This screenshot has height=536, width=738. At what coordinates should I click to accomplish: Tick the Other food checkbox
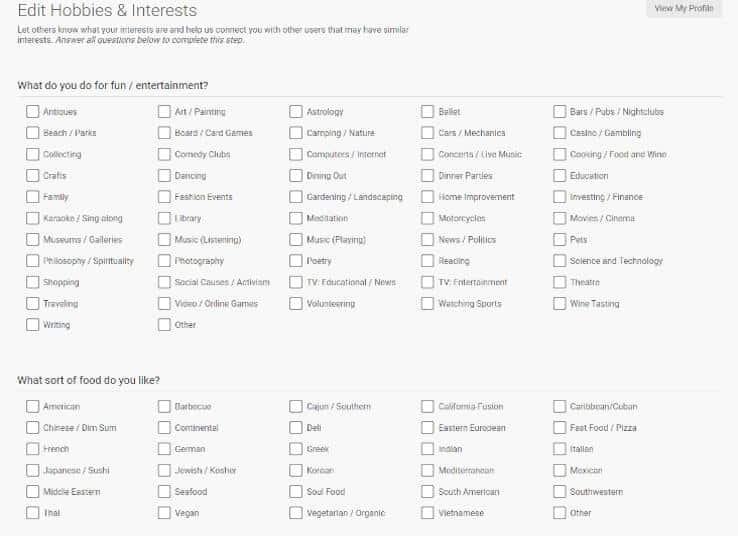pyautogui.click(x=560, y=513)
